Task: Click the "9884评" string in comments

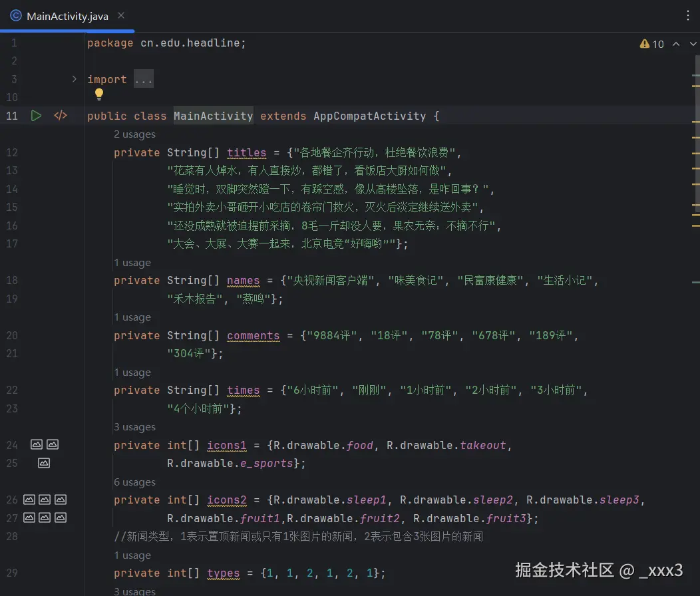Action: [x=331, y=336]
